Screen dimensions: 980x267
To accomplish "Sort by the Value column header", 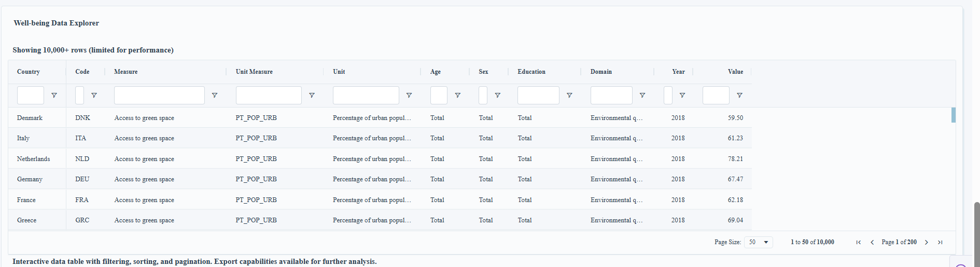I will click(x=735, y=72).
